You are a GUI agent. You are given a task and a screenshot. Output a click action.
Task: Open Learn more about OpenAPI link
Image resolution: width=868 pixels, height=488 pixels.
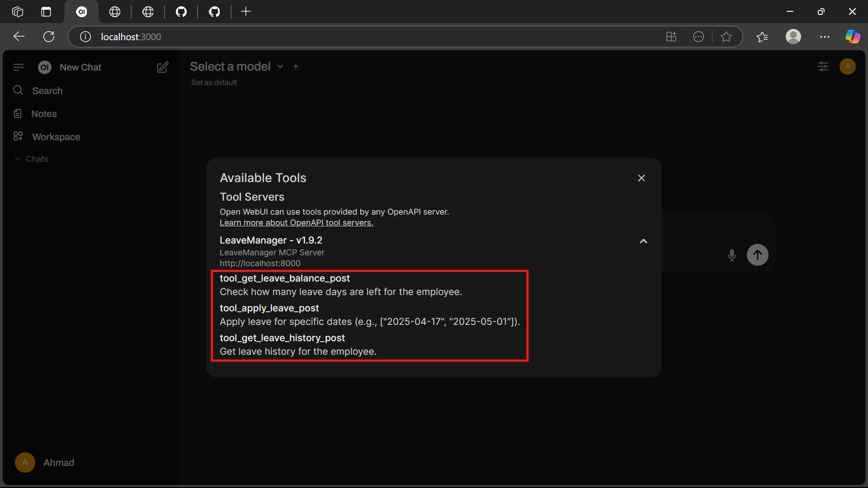[x=296, y=223]
